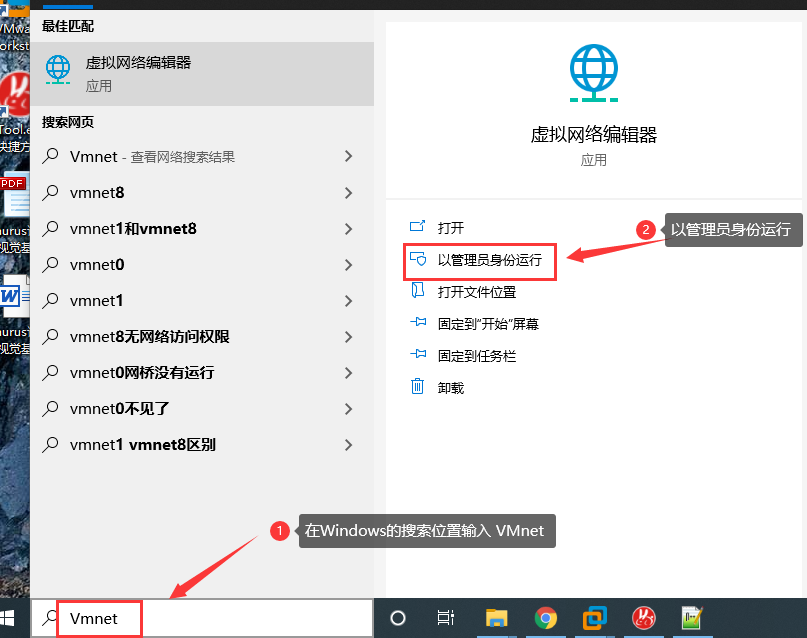
Task: Click the magnifier icon beside vmnet8 suggestion
Action: pyautogui.click(x=50, y=192)
